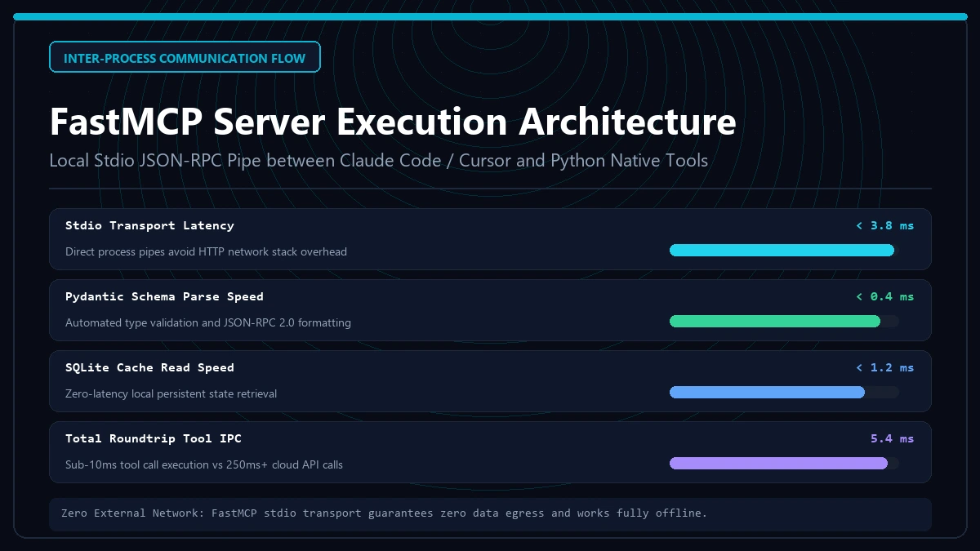The height and width of the screenshot is (551, 980).
Task: Select the Total Roundtrip Tool IPC heading
Action: tap(154, 438)
